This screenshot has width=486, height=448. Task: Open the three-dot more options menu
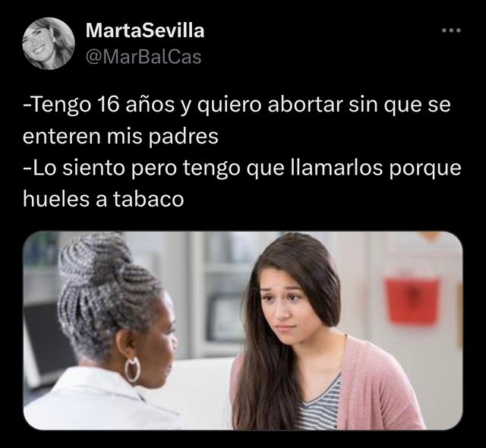click(x=451, y=30)
